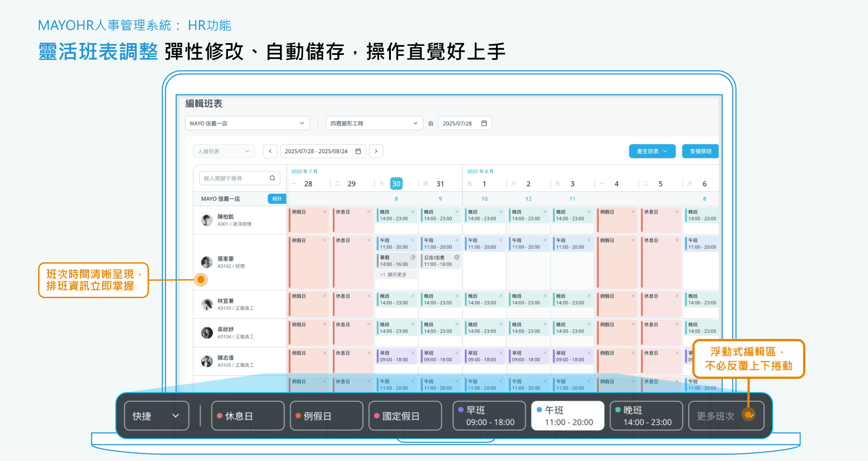Open the MAYO 信義一店 store dropdown

pyautogui.click(x=247, y=123)
